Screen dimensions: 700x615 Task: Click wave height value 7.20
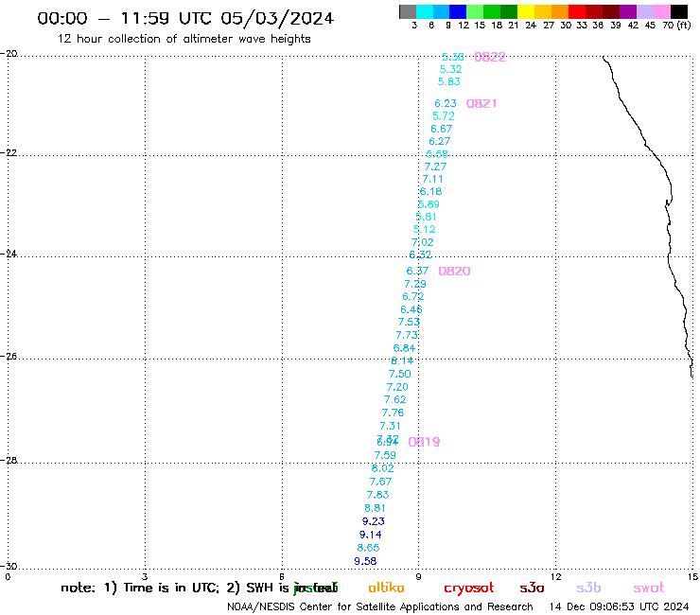pyautogui.click(x=397, y=387)
